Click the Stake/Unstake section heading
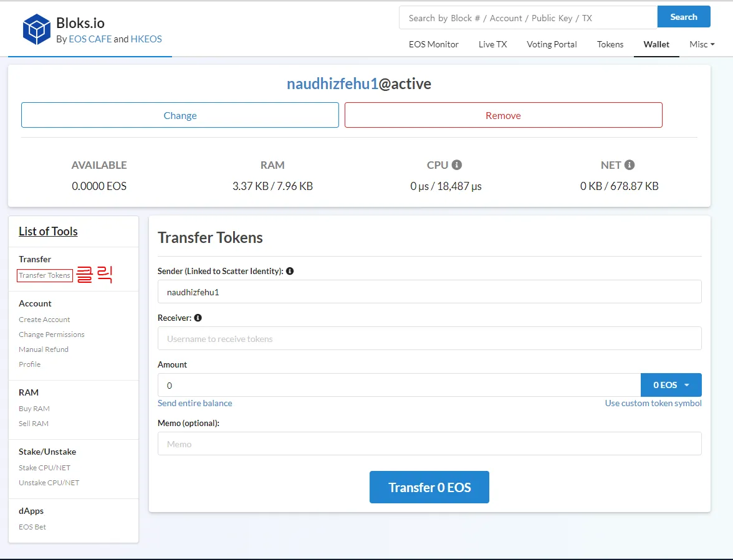 pyautogui.click(x=47, y=452)
